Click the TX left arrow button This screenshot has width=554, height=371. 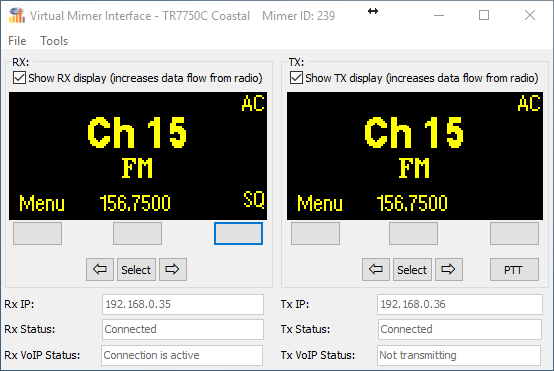point(376,270)
